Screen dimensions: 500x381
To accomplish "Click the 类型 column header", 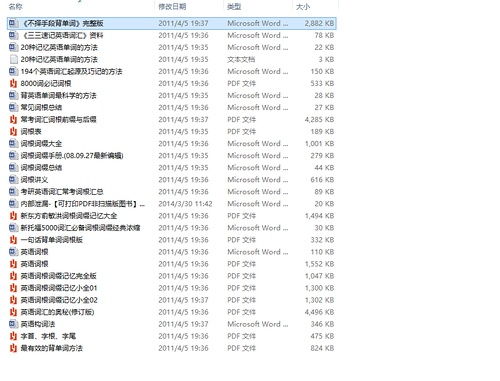I will tap(234, 6).
